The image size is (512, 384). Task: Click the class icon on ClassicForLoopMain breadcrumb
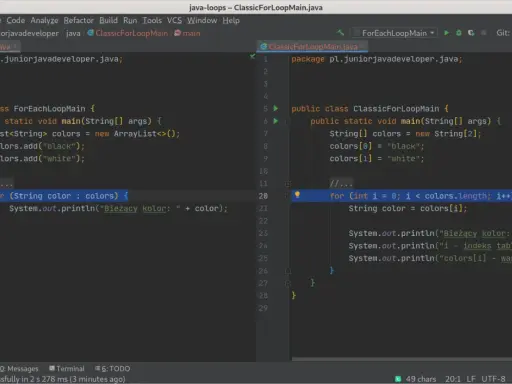pos(90,33)
